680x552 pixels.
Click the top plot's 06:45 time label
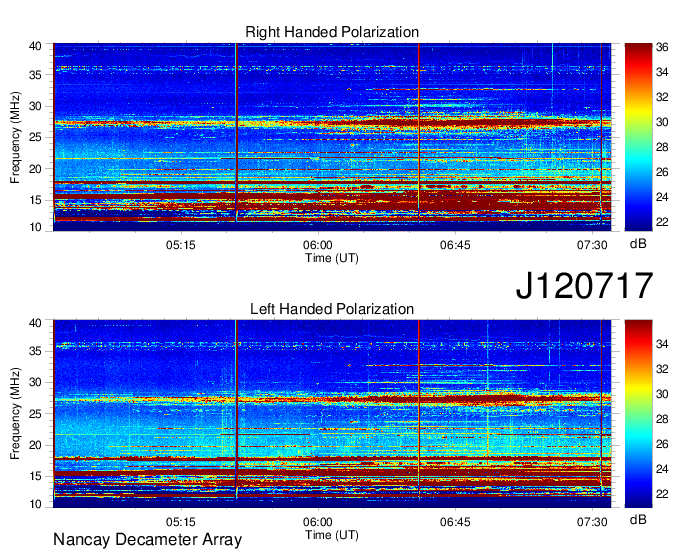455,245
